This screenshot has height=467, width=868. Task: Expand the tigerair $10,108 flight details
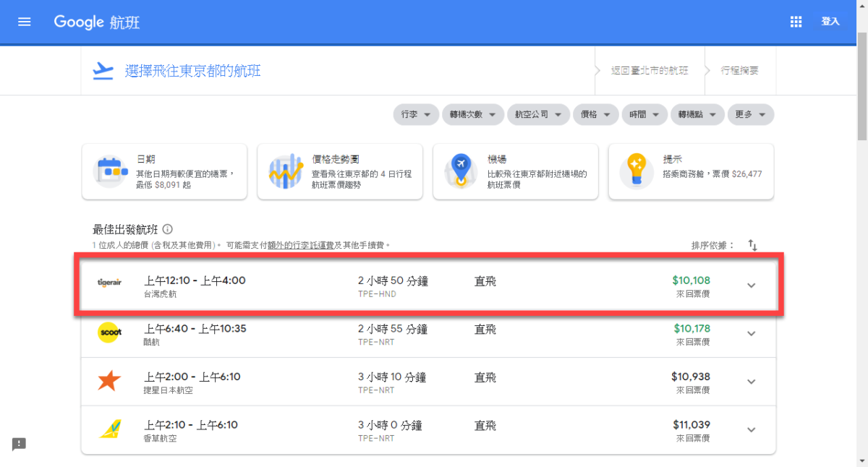tap(751, 285)
